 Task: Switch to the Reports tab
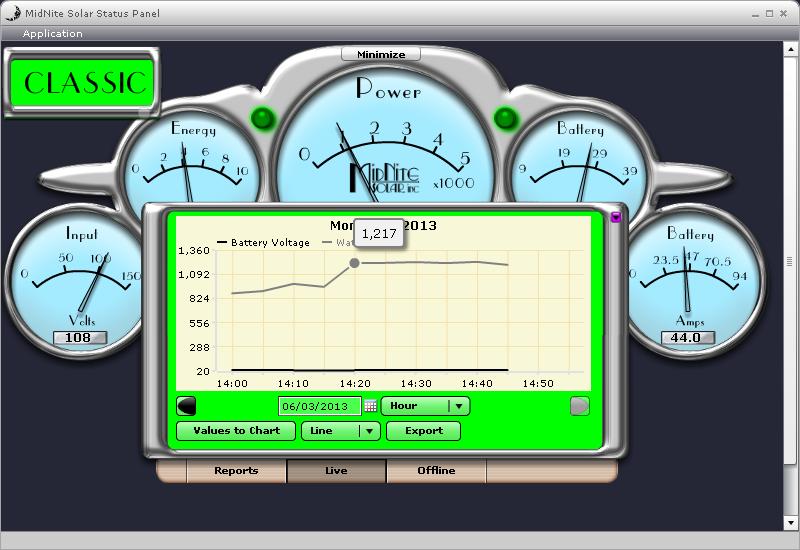(236, 470)
